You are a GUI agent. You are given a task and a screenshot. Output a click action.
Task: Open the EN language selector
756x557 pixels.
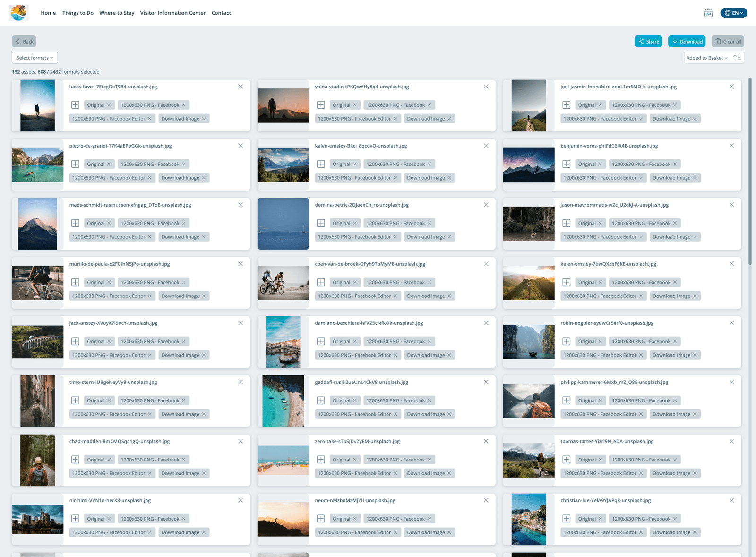click(x=733, y=13)
